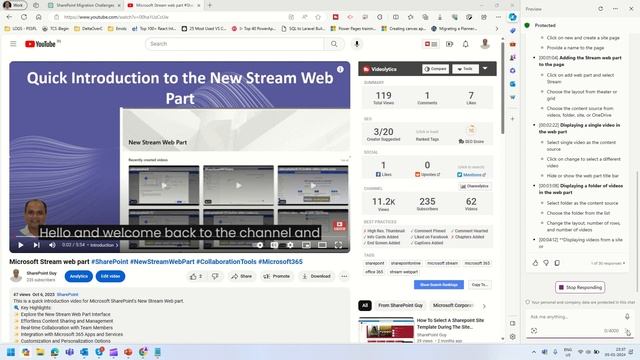Like the video with thumbs up
The height and width of the screenshot is (360, 640).
pyautogui.click(x=196, y=276)
